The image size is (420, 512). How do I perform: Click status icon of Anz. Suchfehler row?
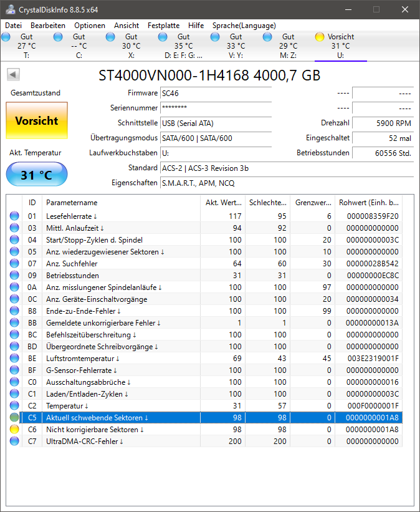coord(14,264)
